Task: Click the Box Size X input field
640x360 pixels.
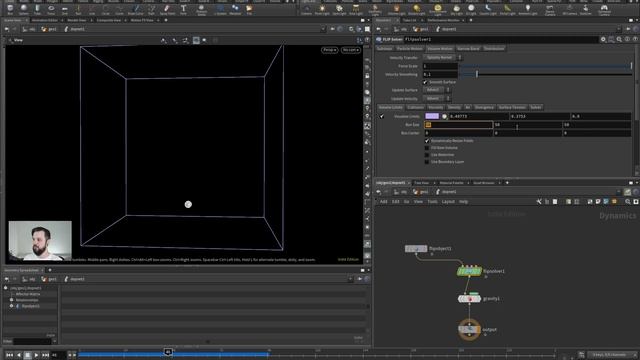Action: tap(458, 124)
